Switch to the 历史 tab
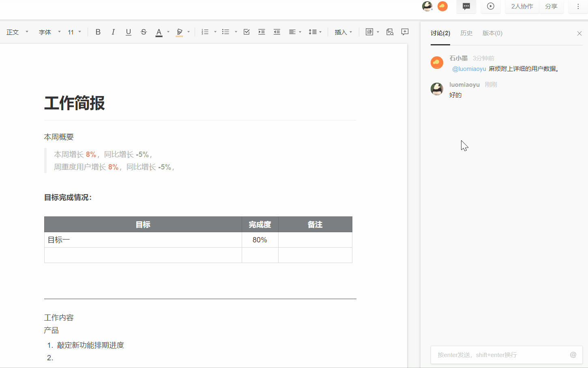 [x=466, y=33]
